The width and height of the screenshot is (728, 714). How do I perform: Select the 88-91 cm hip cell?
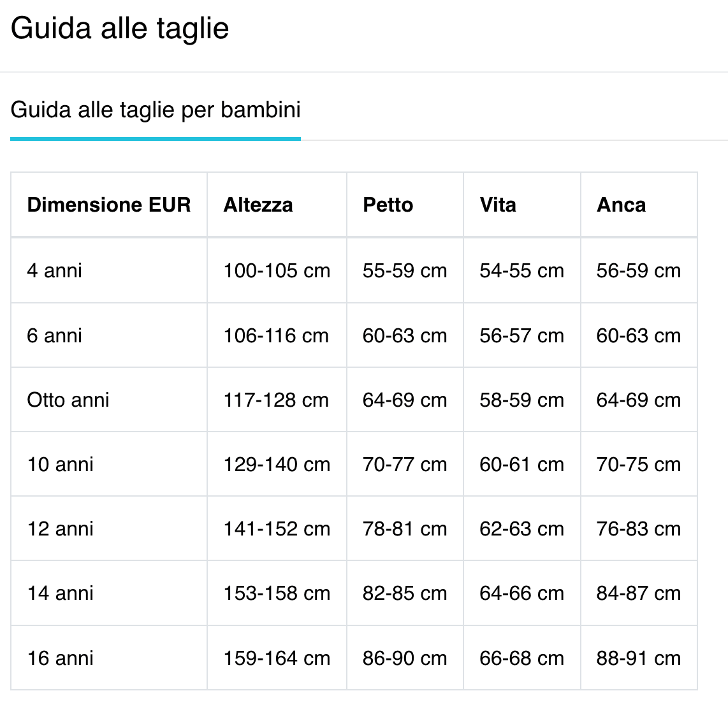coord(638,658)
